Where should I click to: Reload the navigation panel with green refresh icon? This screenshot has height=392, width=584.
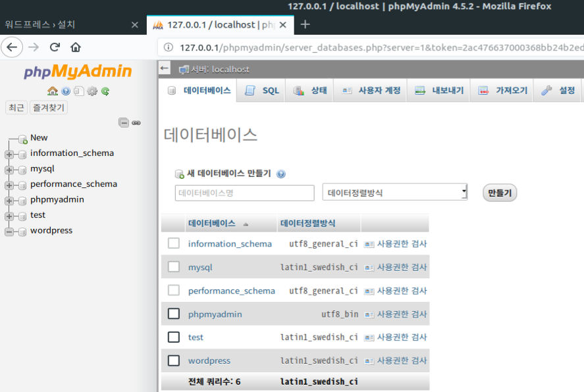click(x=105, y=91)
